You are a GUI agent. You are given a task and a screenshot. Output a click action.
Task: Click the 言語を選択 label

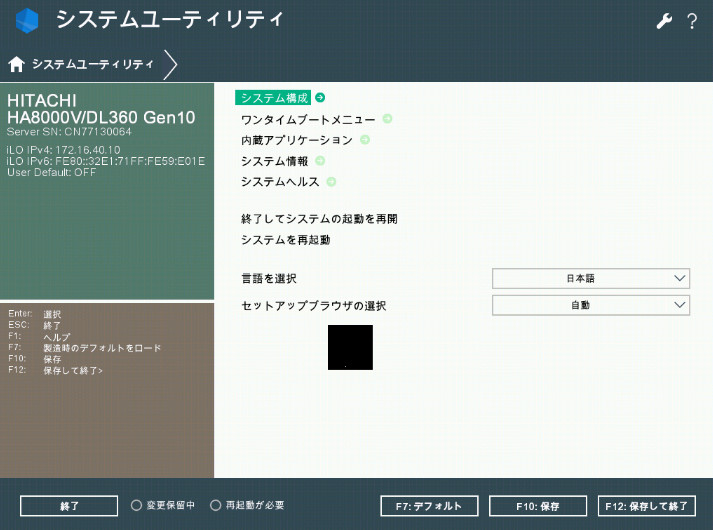point(269,279)
